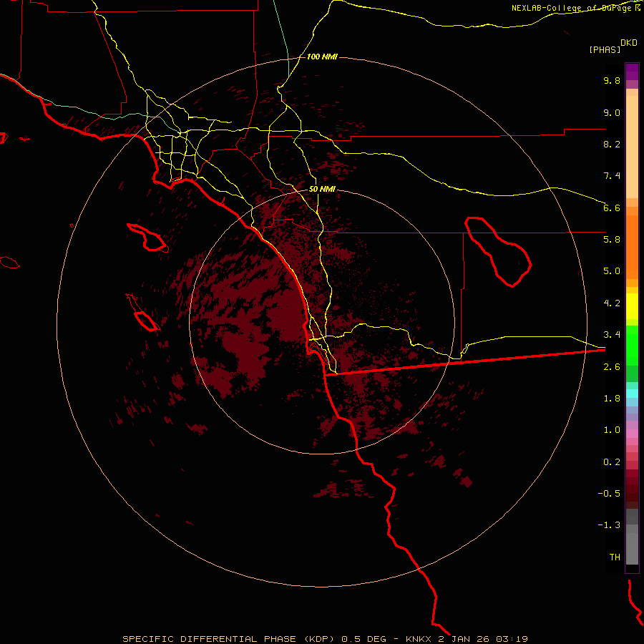This screenshot has height=644, width=644.
Task: Click the SPECIFIC DIFFERENTIAL PHASE (KDP) caption
Action: coord(228,639)
